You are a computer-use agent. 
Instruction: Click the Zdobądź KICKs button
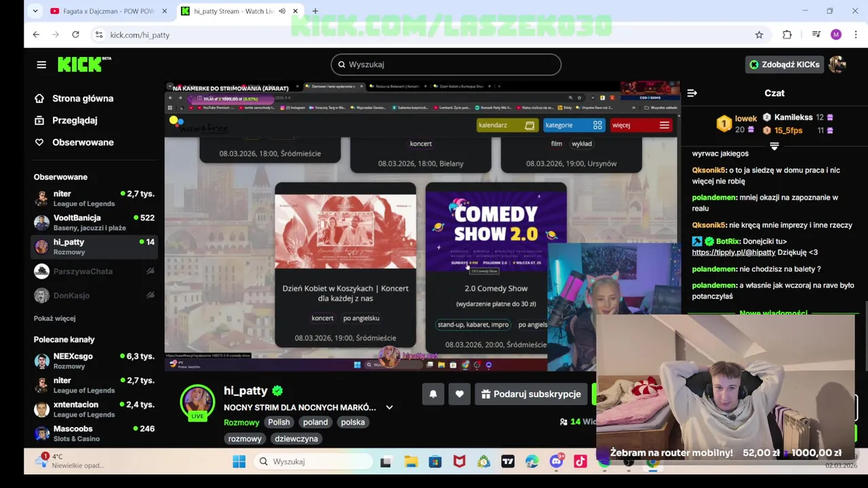tap(784, 64)
